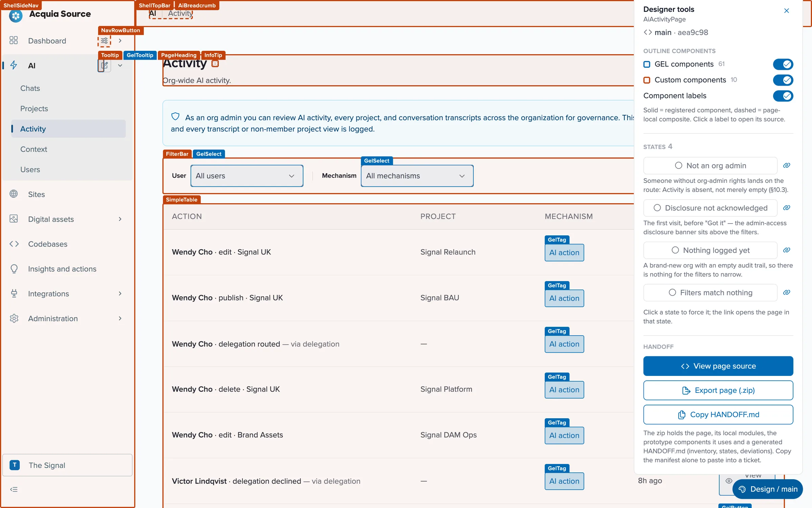This screenshot has height=508, width=812.
Task: Close the Designer tools panel
Action: 786,11
